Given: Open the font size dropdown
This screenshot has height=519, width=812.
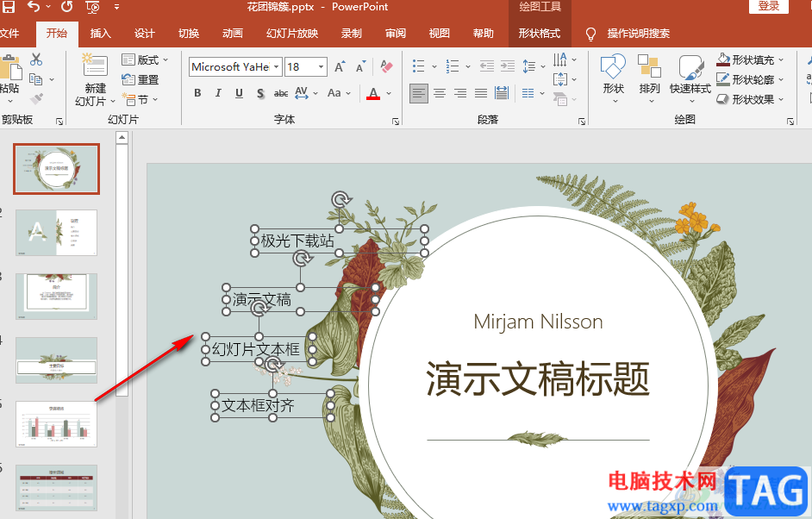Looking at the screenshot, I should (321, 67).
